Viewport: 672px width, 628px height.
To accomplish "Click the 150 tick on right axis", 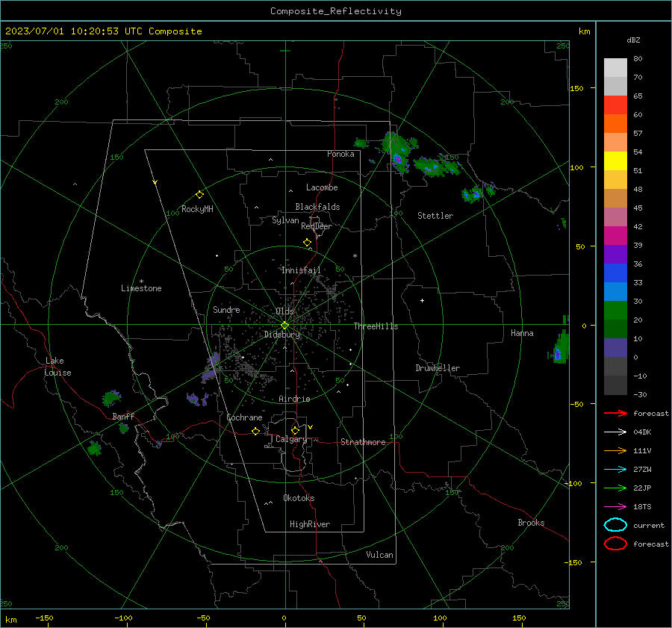I will pos(576,88).
